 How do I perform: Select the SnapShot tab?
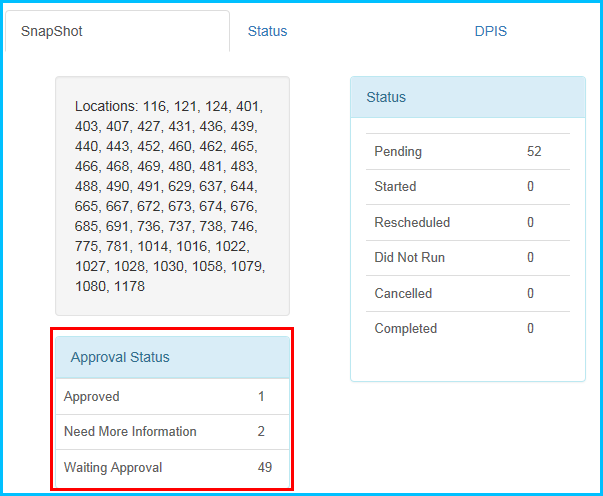(52, 31)
